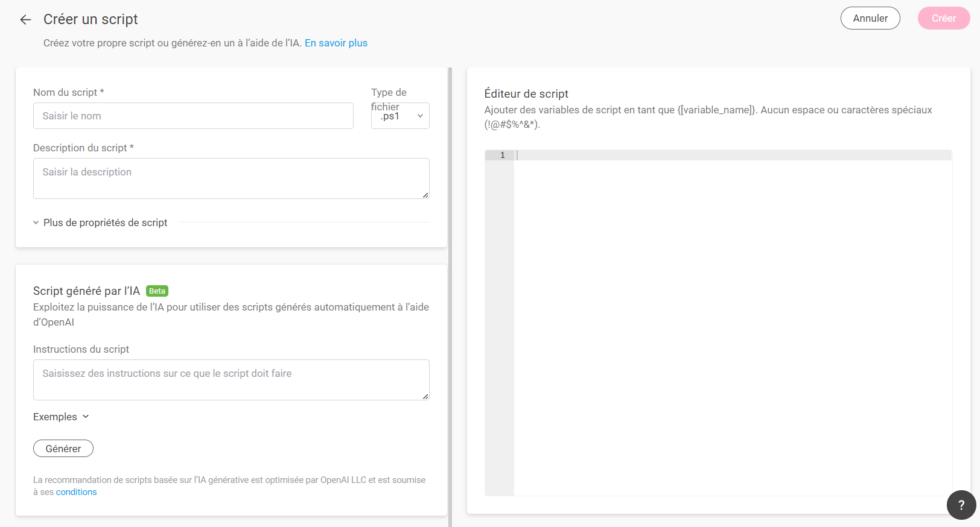This screenshot has width=980, height=527.
Task: Open the En savoir plus link
Action: tap(336, 43)
